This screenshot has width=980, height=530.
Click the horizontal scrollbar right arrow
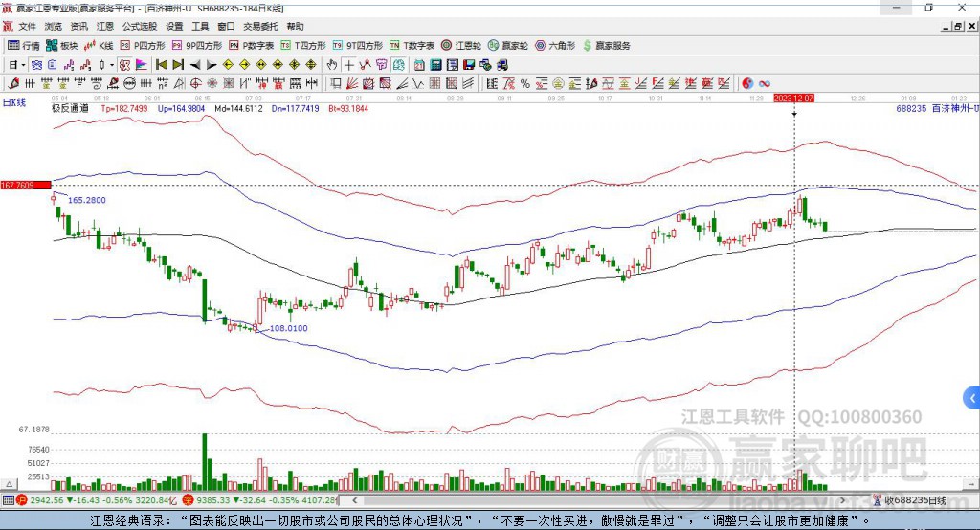click(x=842, y=500)
